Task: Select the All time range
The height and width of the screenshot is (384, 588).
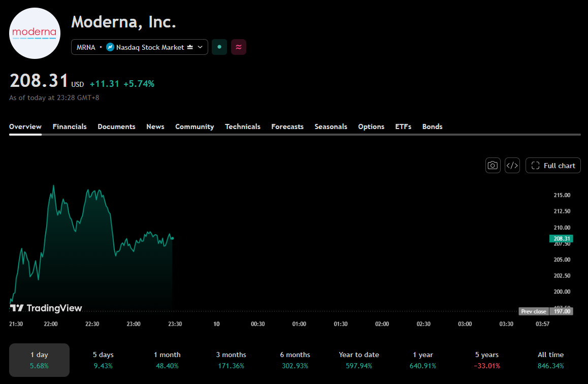Action: tap(551, 360)
